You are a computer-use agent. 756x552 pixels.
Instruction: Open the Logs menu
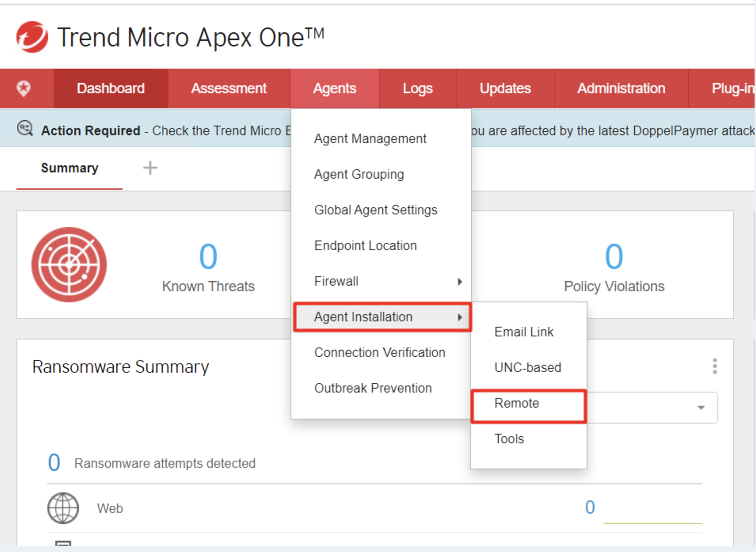(417, 88)
